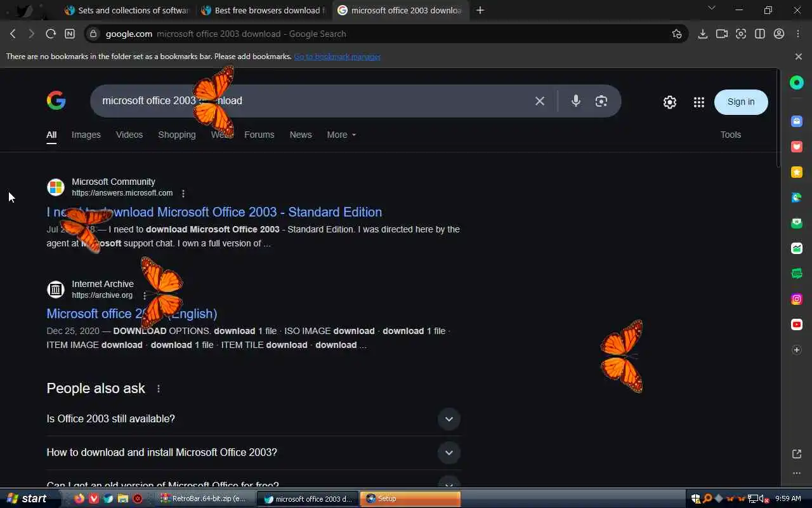Image resolution: width=812 pixels, height=508 pixels.
Task: Select the News search tab
Action: pyautogui.click(x=301, y=135)
